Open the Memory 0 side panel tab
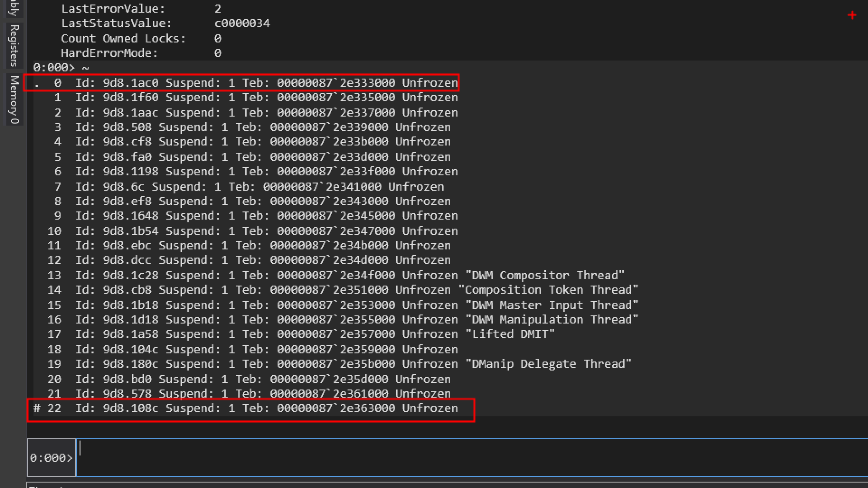This screenshot has width=868, height=488. [x=14, y=99]
